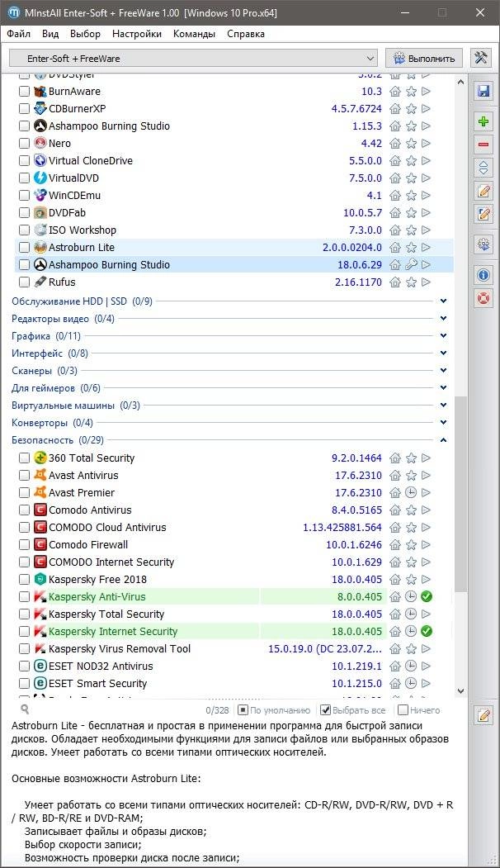
Task: Click the list scrollbar up arrow
Action: (x=461, y=82)
